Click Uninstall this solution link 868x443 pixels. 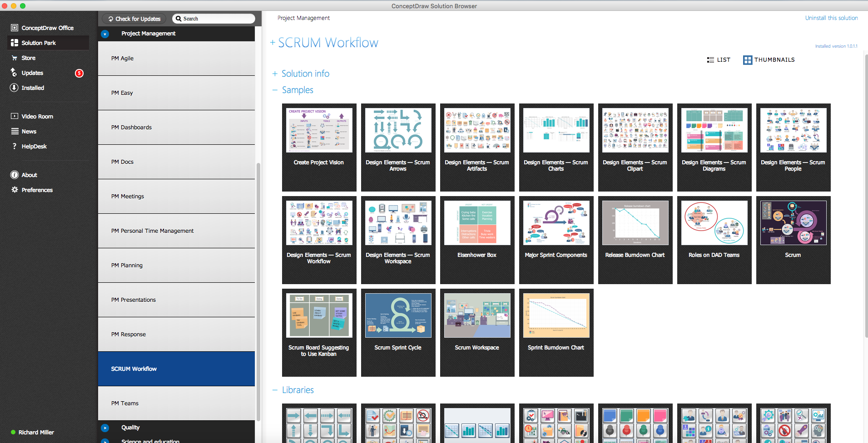click(x=831, y=18)
